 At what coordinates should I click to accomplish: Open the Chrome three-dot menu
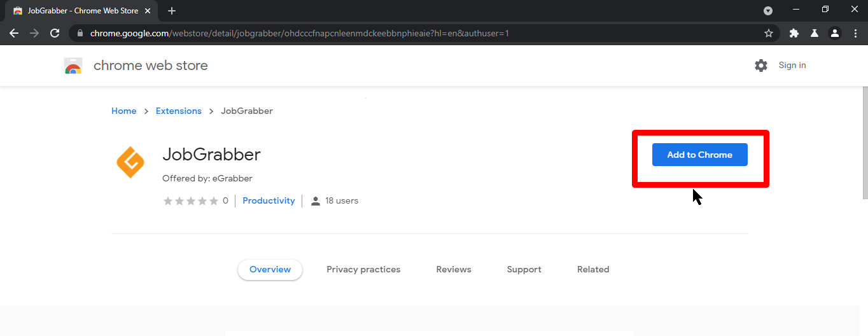tap(855, 33)
